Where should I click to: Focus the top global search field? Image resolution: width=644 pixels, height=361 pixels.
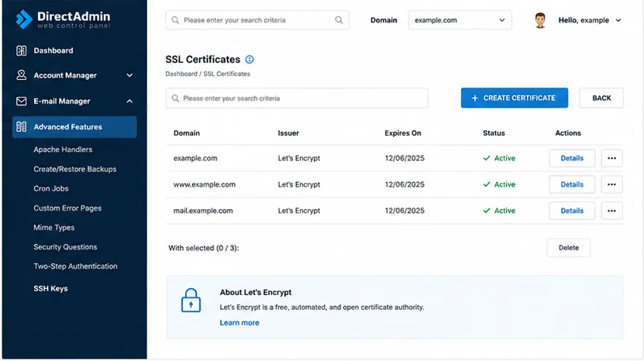click(x=257, y=19)
